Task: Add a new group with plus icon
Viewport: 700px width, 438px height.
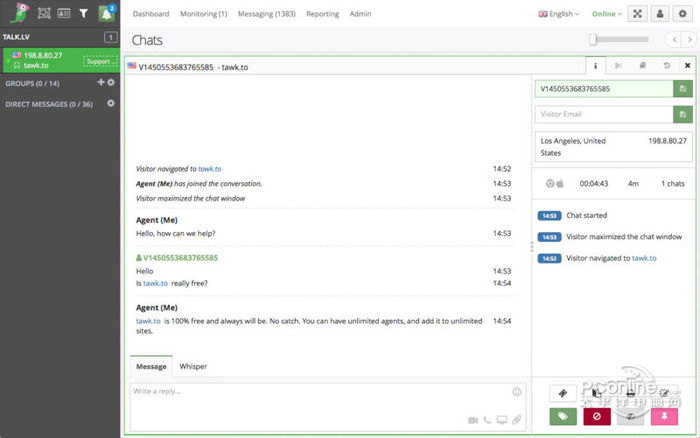Action: [101, 82]
